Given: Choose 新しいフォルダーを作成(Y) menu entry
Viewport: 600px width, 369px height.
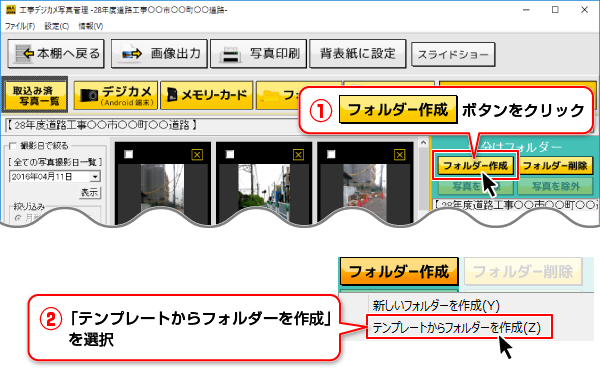Looking at the screenshot, I should (436, 305).
